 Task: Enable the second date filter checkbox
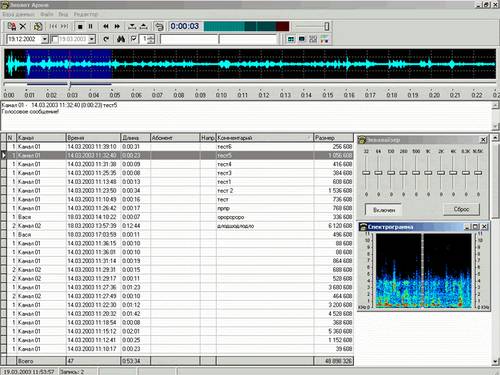[55, 39]
